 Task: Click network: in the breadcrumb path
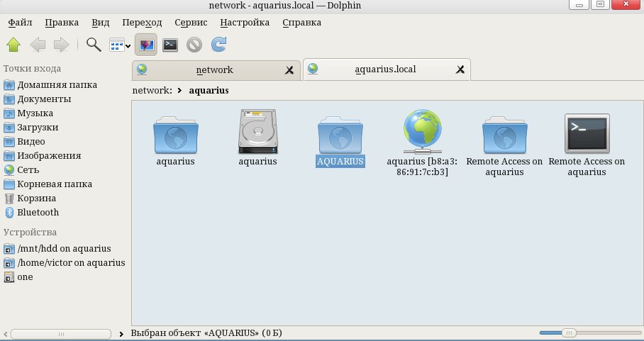[152, 90]
